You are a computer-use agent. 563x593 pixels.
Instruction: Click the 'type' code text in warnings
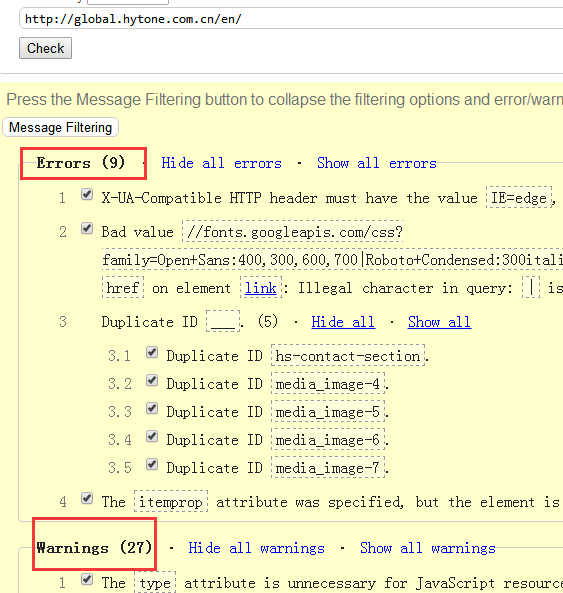pyautogui.click(x=155, y=583)
